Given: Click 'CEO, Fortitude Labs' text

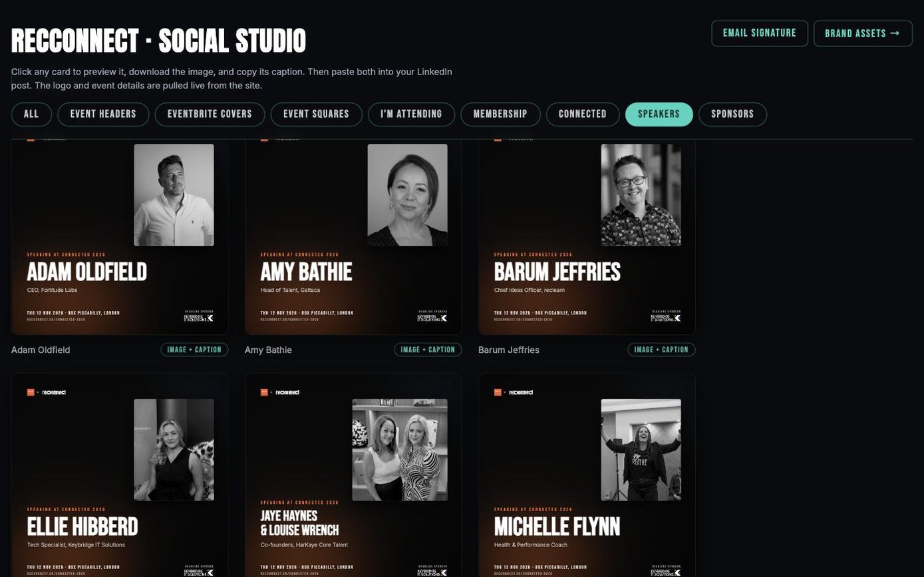Looking at the screenshot, I should coord(52,290).
